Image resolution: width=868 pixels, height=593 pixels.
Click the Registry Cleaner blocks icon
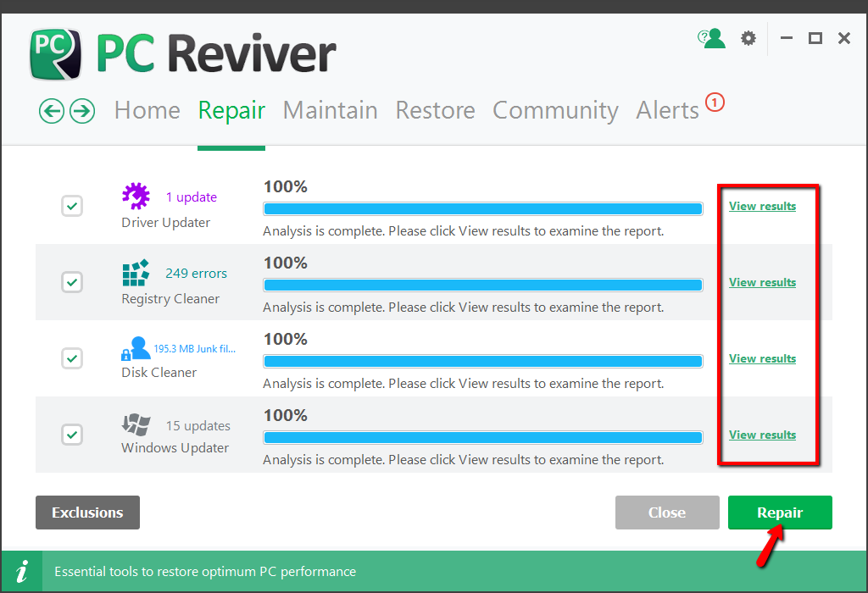136,273
